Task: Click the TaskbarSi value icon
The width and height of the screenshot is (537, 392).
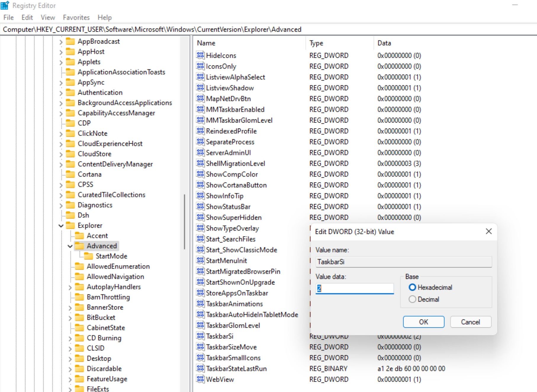Action: (200, 336)
